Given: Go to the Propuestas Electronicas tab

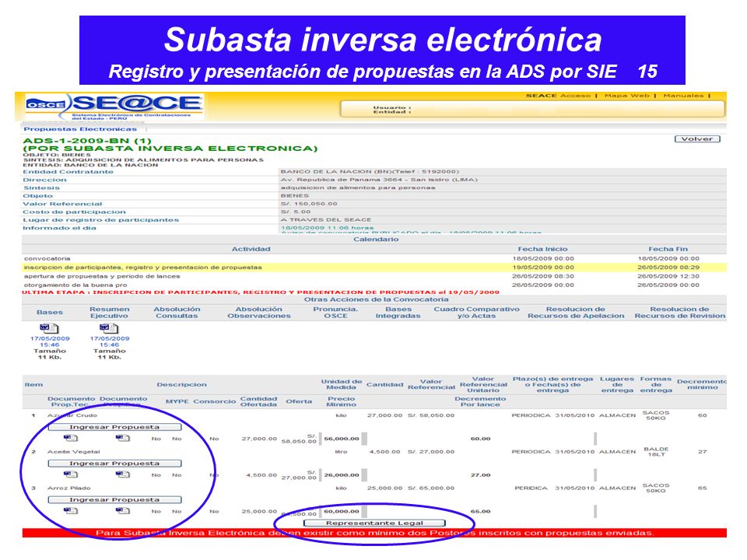Looking at the screenshot, I should coord(80,129).
